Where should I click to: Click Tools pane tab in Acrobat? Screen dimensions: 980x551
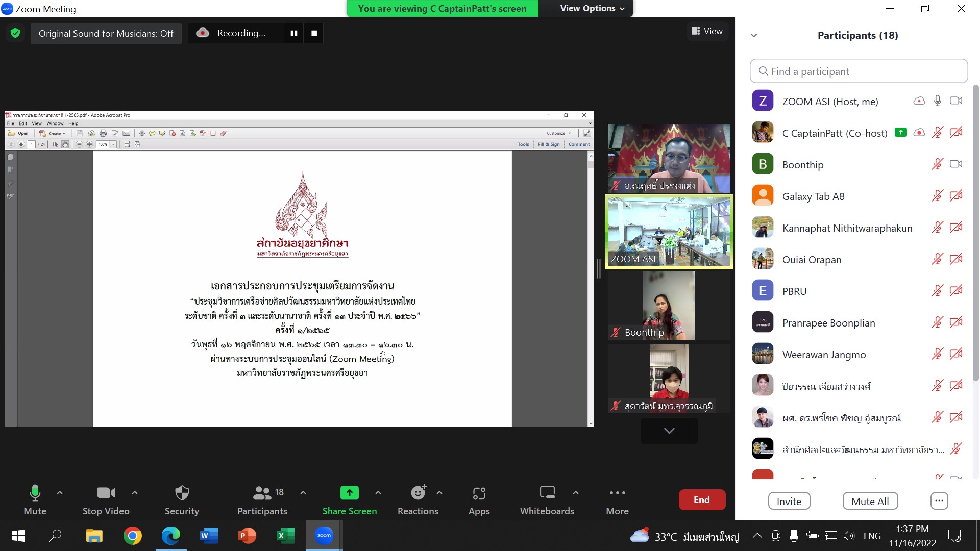coord(523,144)
